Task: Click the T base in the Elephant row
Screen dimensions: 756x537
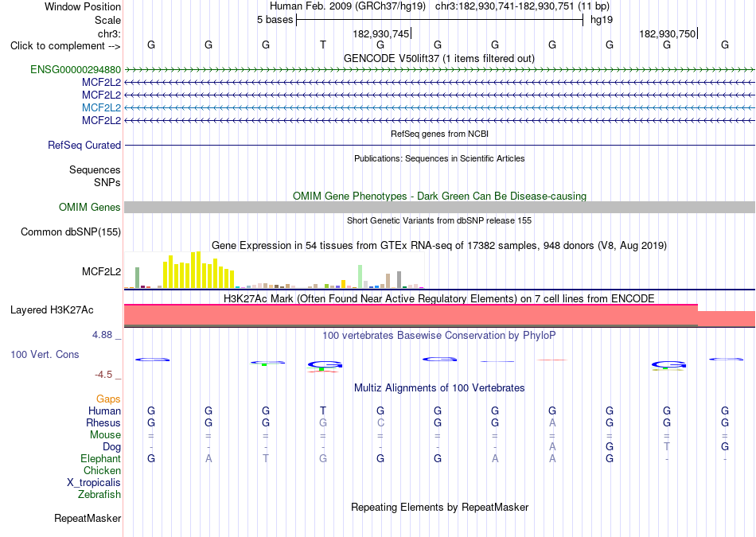Action: click(x=266, y=458)
